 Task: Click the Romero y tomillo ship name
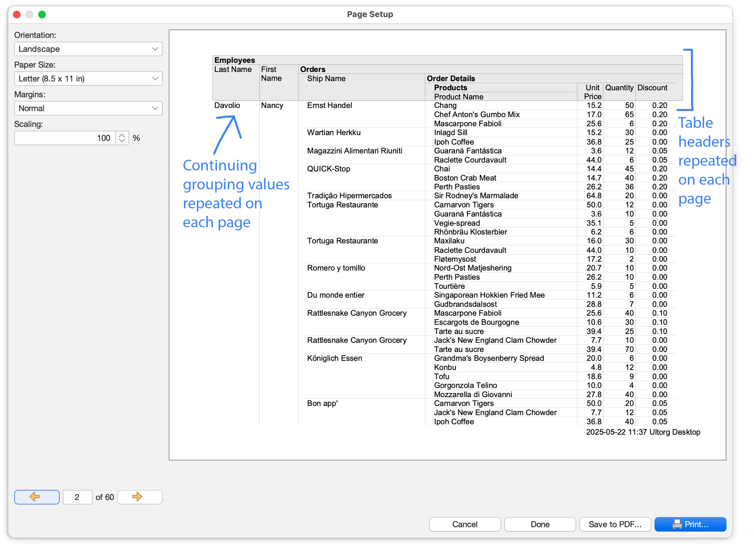coord(336,268)
